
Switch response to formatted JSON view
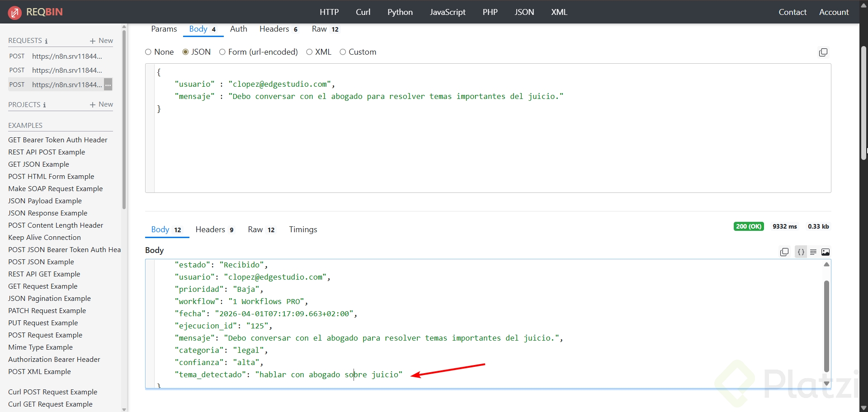coord(801,252)
